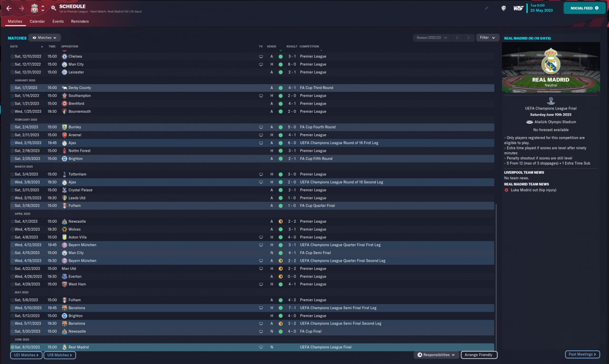
Task: Open the club switcher up/down chevrons
Action: click(43, 8)
